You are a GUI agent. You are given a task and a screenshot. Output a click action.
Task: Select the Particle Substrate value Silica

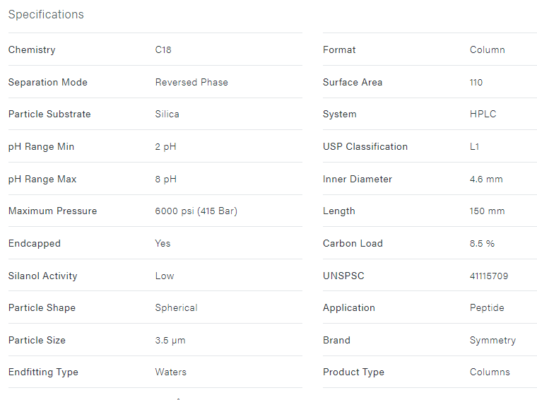click(x=167, y=114)
